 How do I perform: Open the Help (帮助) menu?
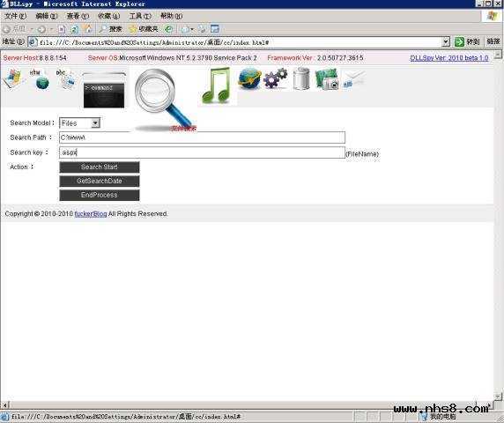[171, 16]
